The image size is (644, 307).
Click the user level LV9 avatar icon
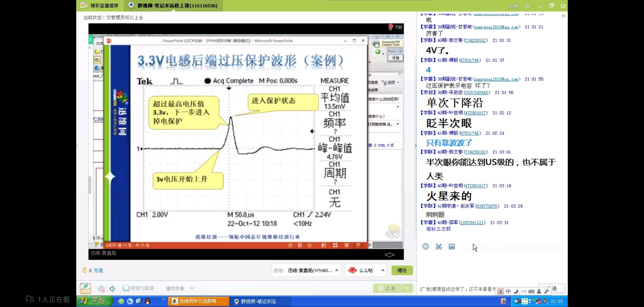click(x=85, y=288)
